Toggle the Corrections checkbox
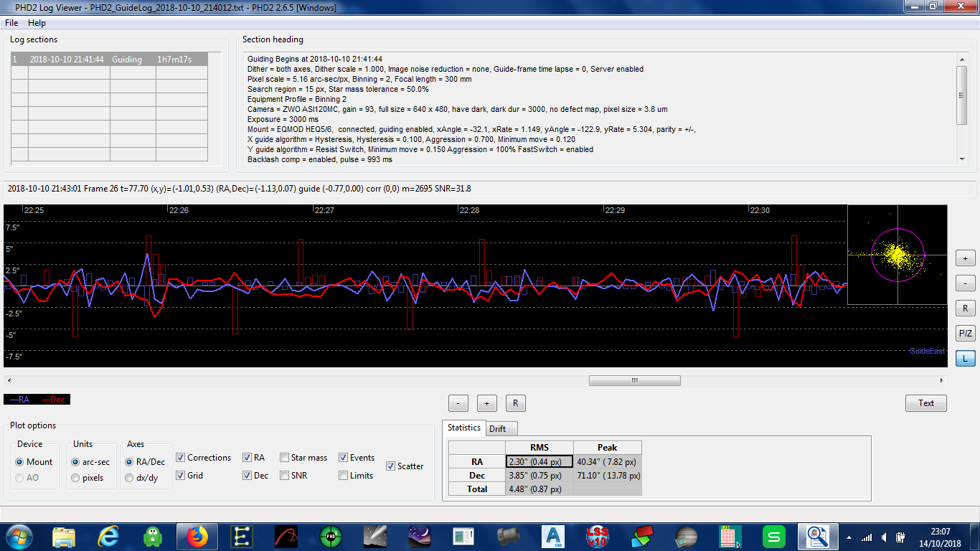Image resolution: width=980 pixels, height=551 pixels. [x=181, y=458]
